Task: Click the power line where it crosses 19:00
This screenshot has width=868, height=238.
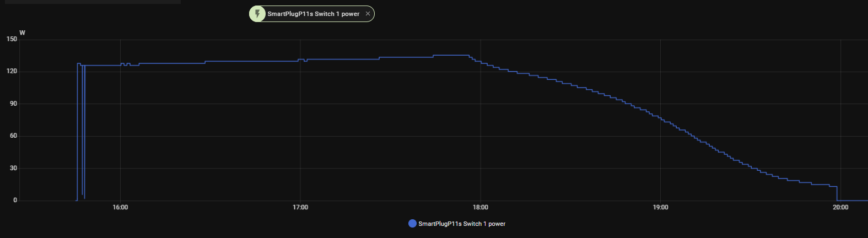Action: click(x=660, y=119)
